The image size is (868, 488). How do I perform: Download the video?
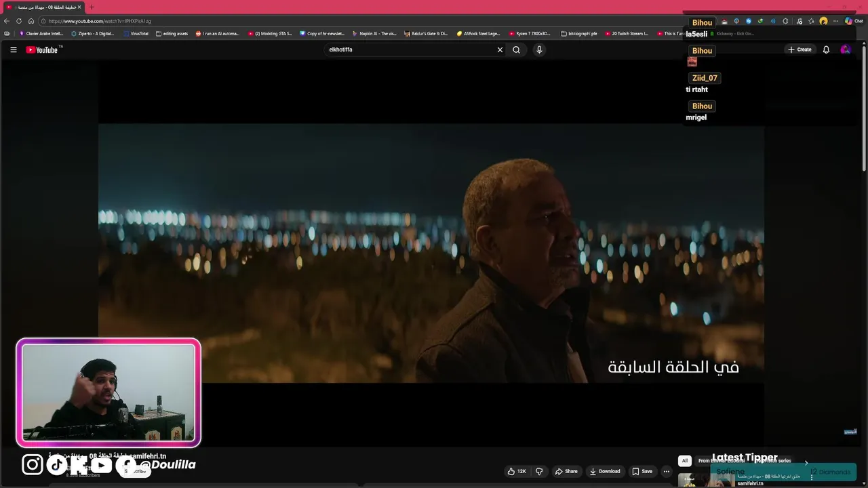(605, 471)
